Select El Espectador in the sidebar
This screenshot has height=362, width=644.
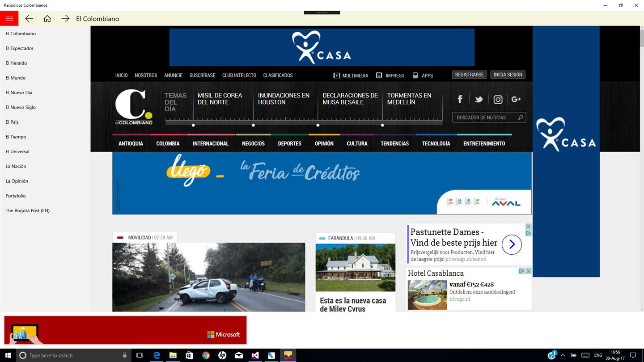20,48
